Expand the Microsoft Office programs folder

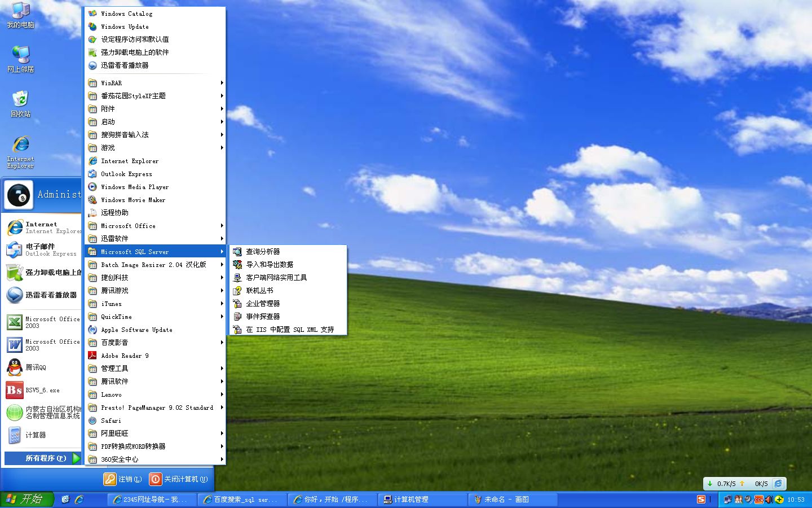tap(155, 226)
